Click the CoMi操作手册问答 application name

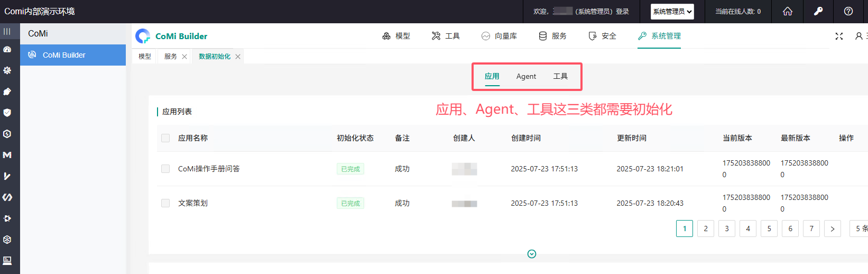209,169
